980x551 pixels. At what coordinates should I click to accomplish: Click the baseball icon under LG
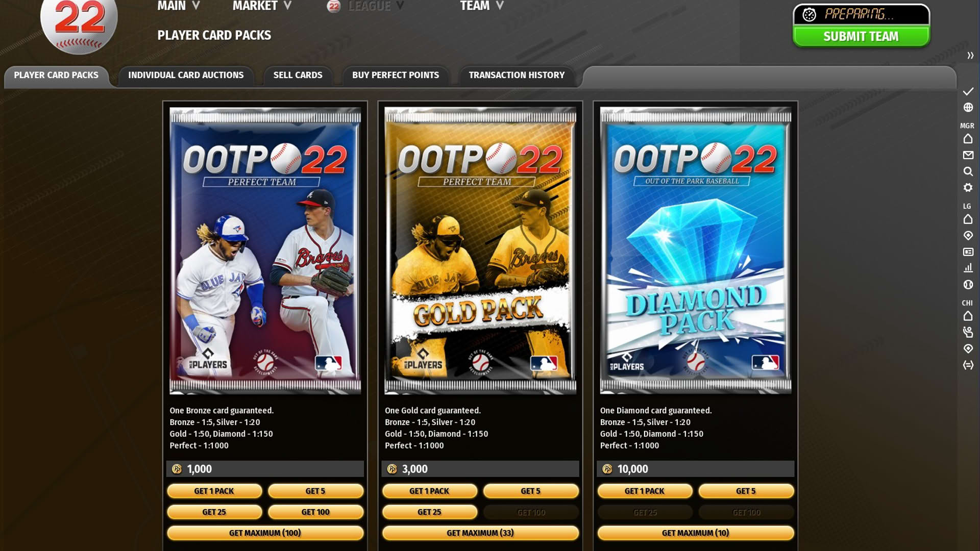[968, 285]
